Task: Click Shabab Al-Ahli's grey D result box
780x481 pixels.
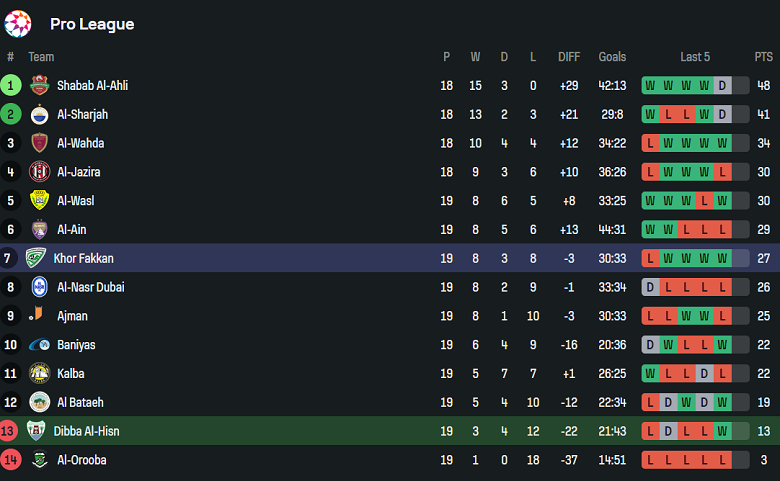Action: [x=722, y=86]
